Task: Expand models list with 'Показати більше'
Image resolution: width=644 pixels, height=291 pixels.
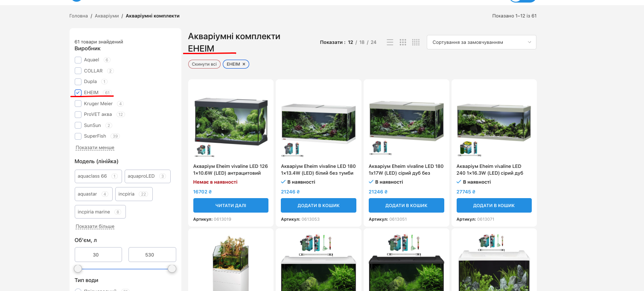Action: (95, 226)
